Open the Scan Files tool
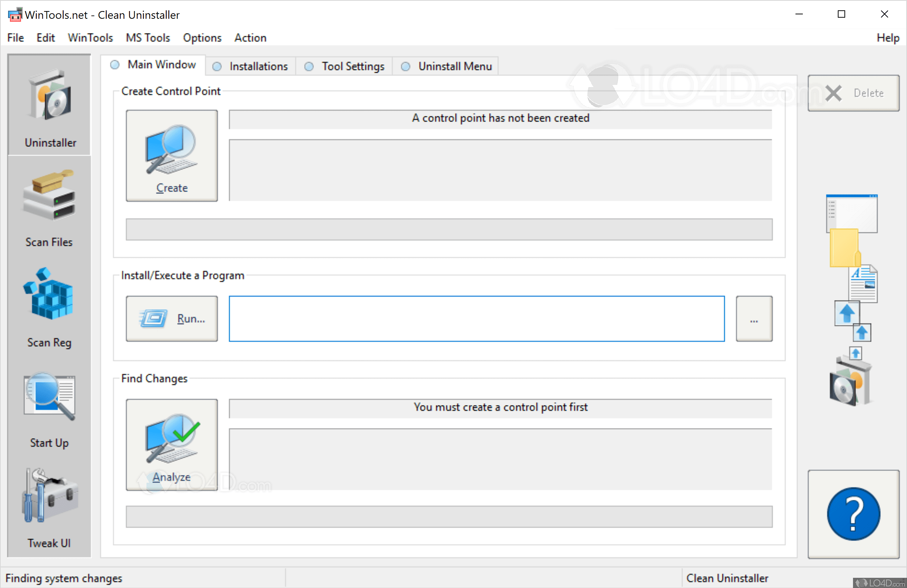This screenshot has height=588, width=907. [x=49, y=208]
